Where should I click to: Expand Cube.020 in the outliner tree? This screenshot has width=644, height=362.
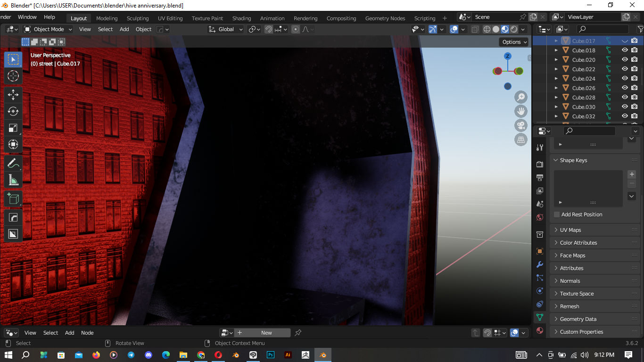coord(556,60)
